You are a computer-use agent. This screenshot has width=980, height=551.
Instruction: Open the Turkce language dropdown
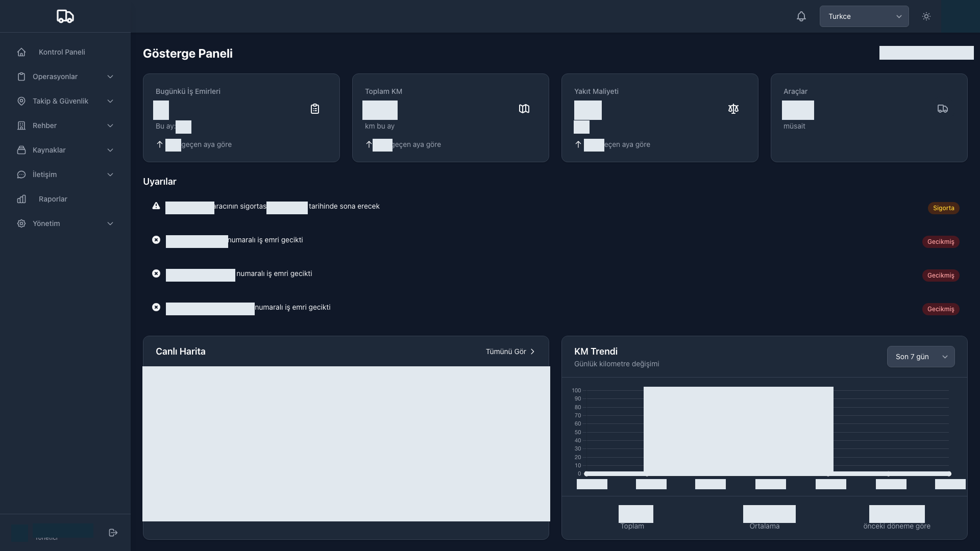coord(864,16)
